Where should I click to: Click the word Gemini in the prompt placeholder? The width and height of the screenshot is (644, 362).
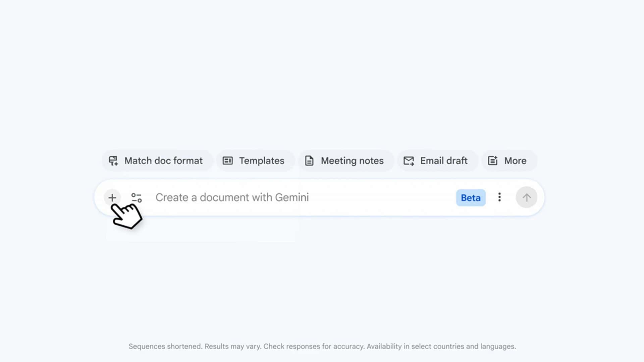click(x=292, y=197)
